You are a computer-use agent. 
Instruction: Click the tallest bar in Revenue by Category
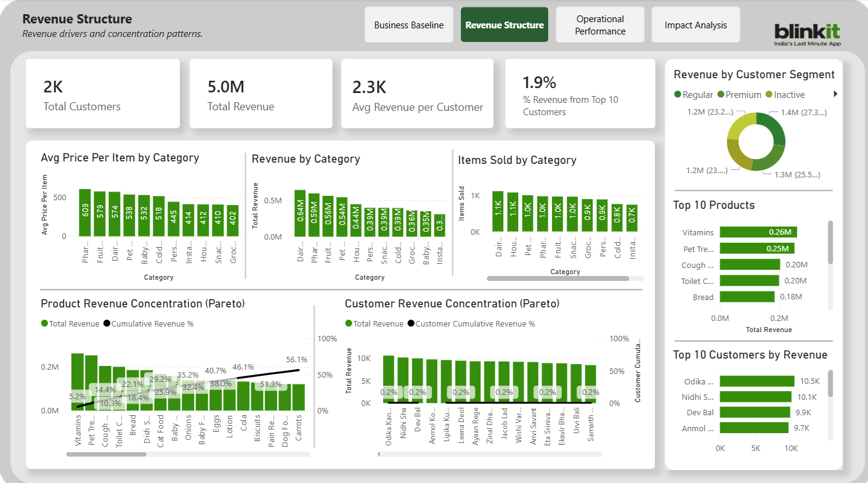tap(300, 213)
